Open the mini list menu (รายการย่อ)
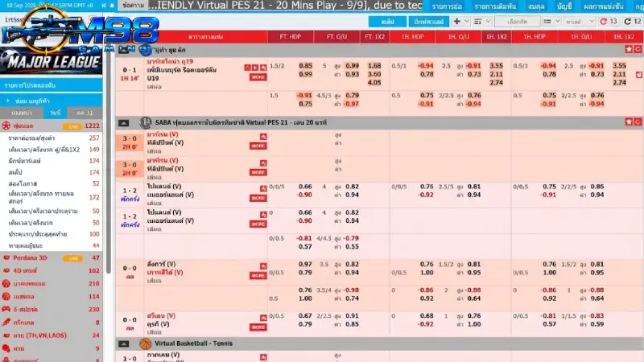The image size is (644, 362). point(447,6)
